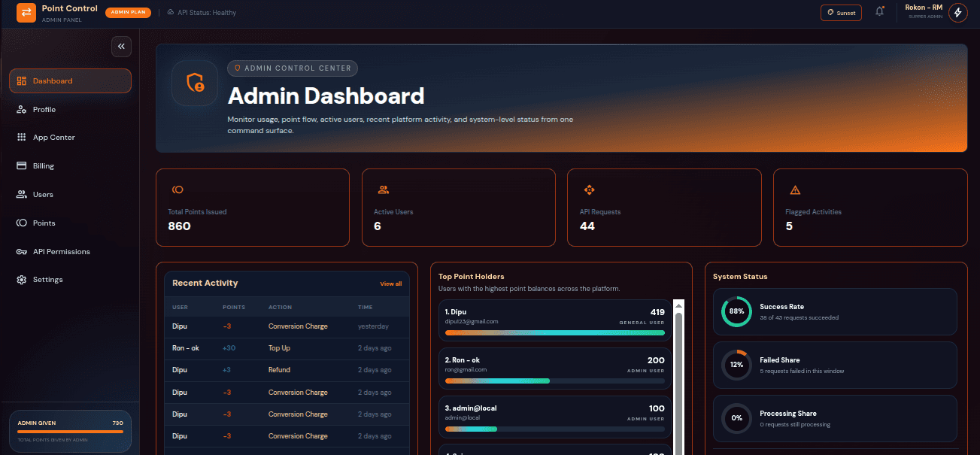The height and width of the screenshot is (455, 980).
Task: Click the USER column header
Action: (x=181, y=308)
